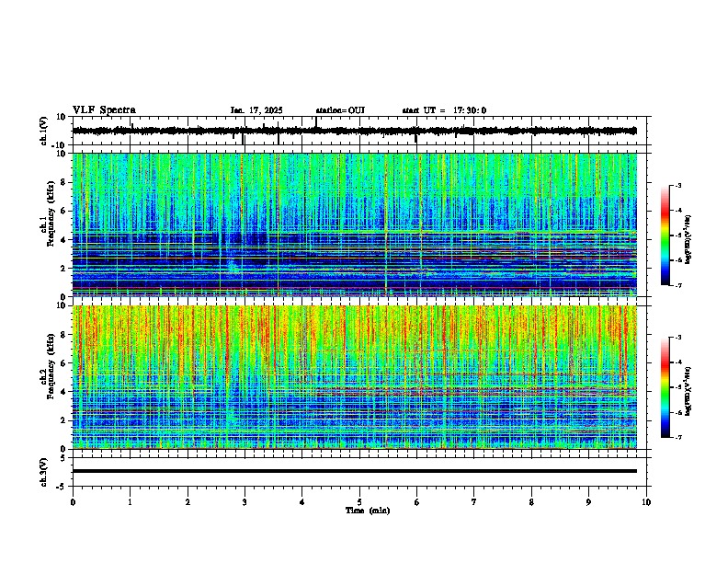728x563 pixels.
Task: Click time axis tick label "5" below ch.3
Action: tap(359, 502)
